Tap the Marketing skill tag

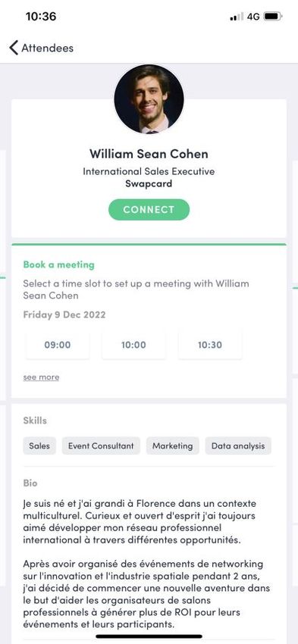click(173, 445)
